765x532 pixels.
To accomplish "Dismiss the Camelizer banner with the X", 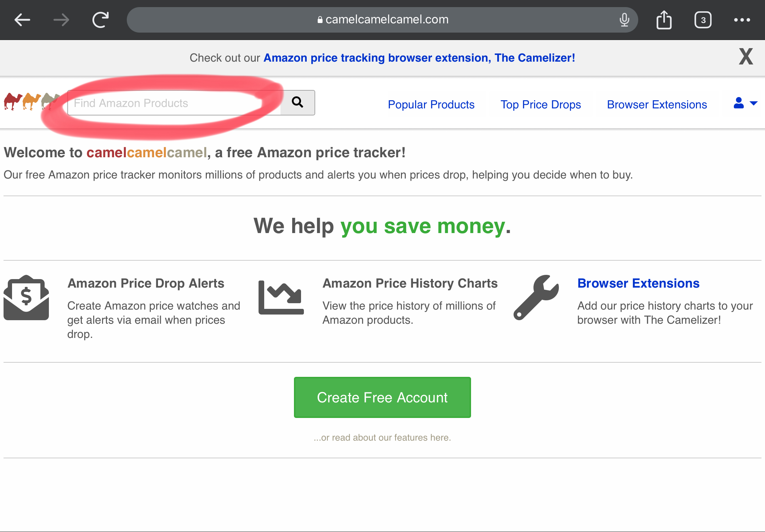I will click(x=746, y=57).
